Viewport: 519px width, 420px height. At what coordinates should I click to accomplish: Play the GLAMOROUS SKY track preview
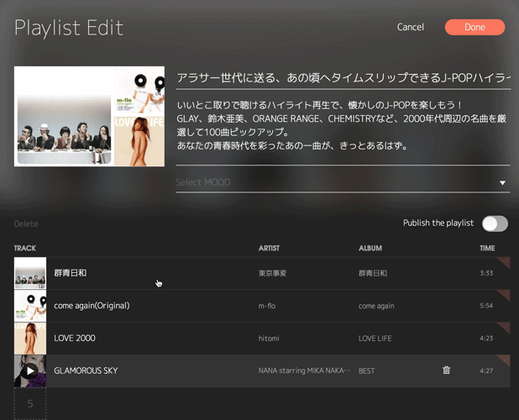point(30,371)
